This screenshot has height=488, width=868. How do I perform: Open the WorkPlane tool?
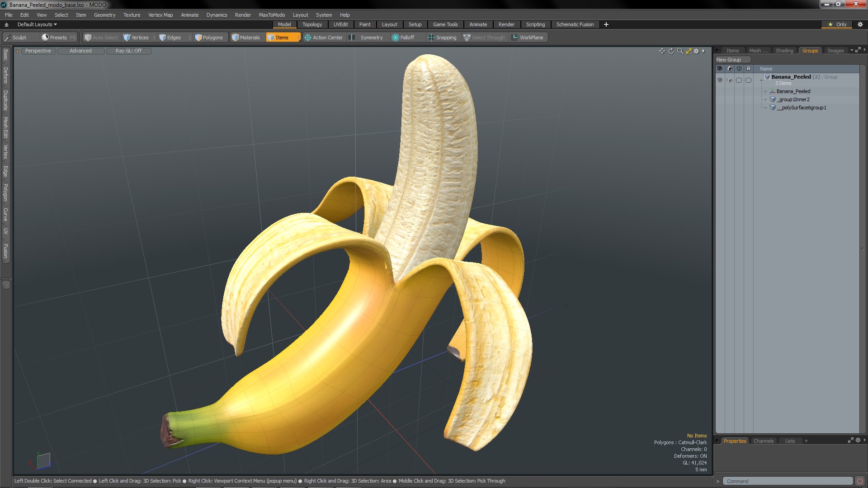tap(528, 38)
